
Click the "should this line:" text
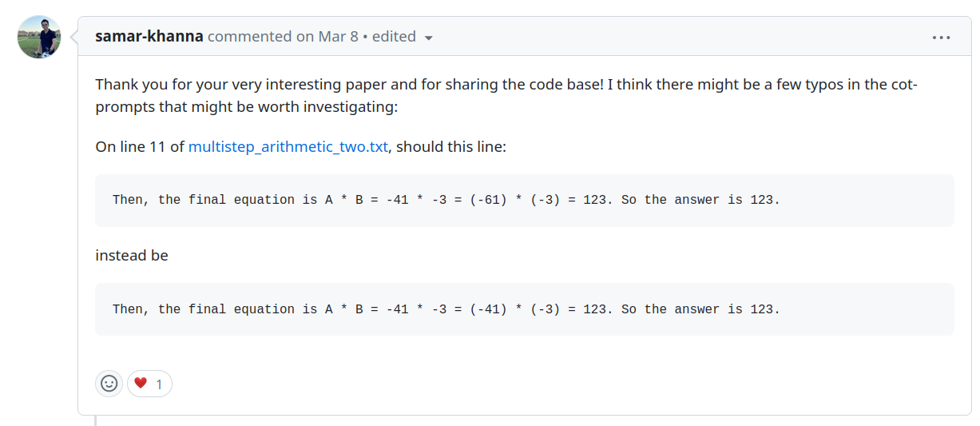click(x=451, y=147)
